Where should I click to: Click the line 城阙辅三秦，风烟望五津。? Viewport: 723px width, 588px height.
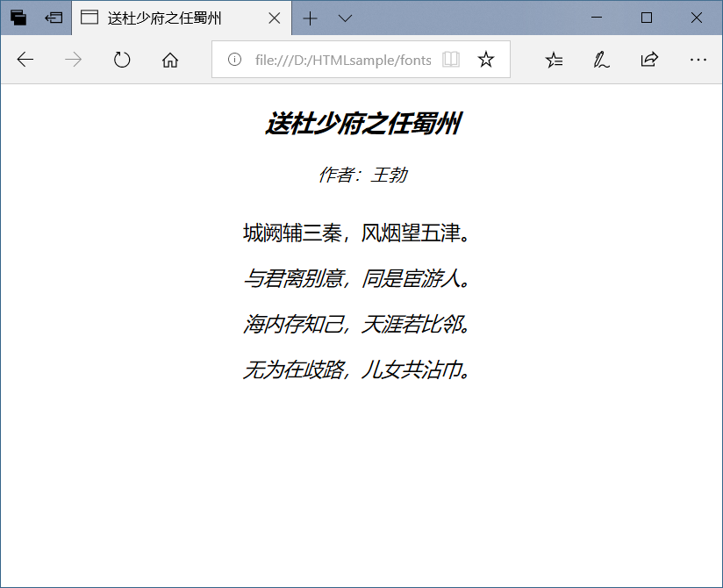point(356,233)
